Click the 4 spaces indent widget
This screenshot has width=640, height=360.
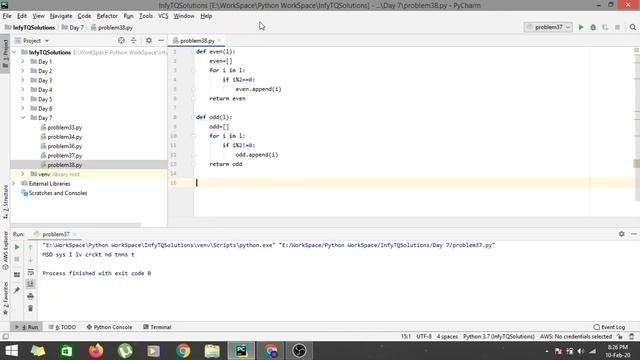(447, 337)
